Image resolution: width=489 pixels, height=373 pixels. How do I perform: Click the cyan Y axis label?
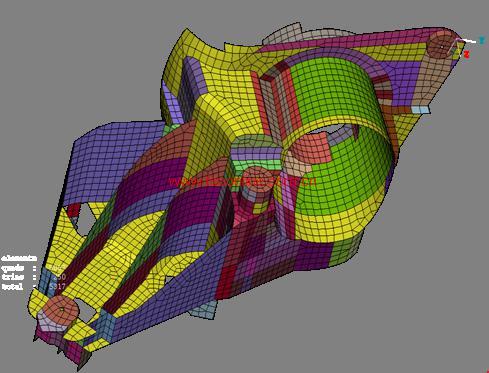coord(481,41)
